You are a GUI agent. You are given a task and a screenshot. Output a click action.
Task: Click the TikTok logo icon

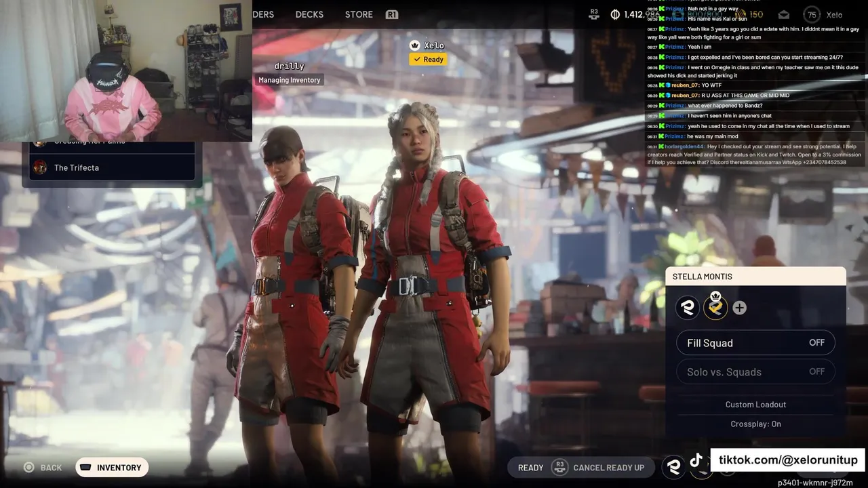click(x=696, y=460)
